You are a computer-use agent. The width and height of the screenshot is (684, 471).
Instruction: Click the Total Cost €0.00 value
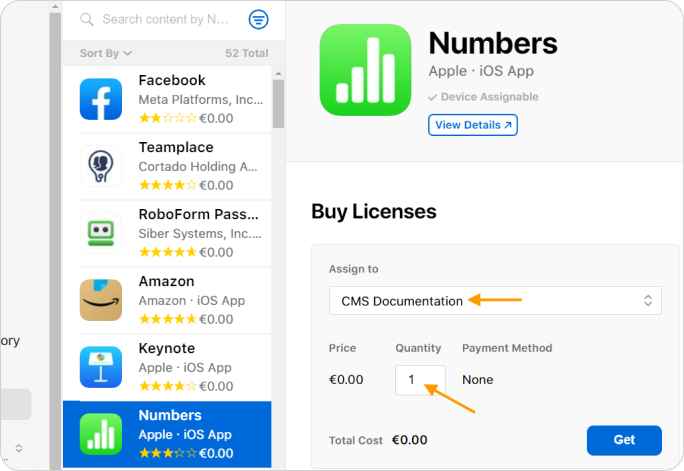410,440
